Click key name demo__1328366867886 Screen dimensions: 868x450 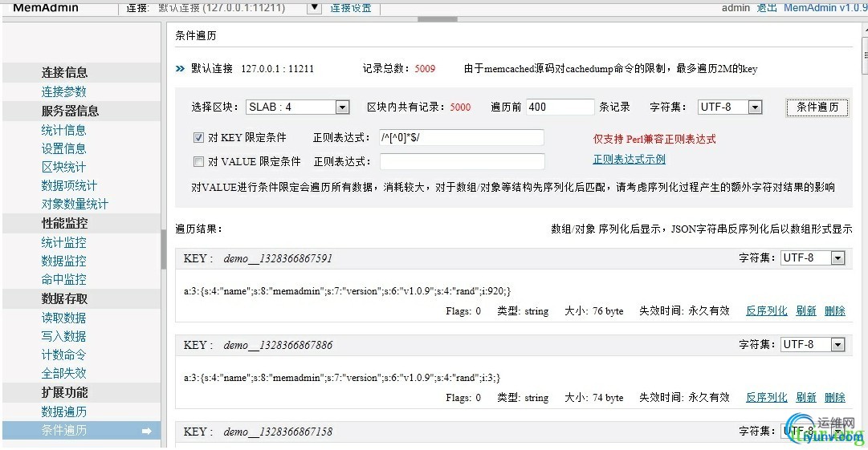(278, 346)
